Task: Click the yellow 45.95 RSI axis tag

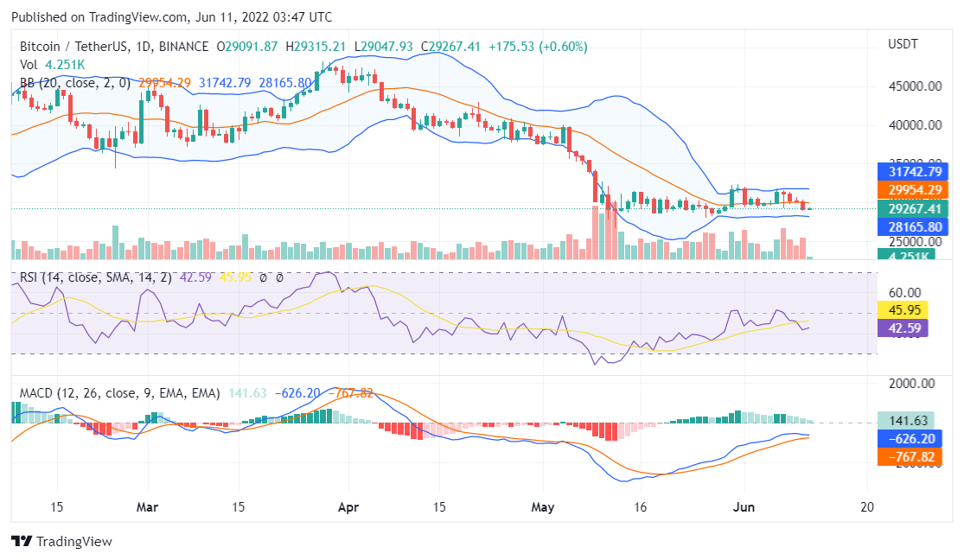Action: click(x=903, y=310)
